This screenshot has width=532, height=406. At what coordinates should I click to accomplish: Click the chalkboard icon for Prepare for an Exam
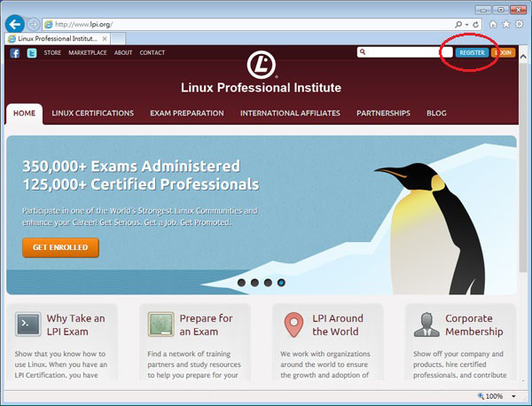160,324
